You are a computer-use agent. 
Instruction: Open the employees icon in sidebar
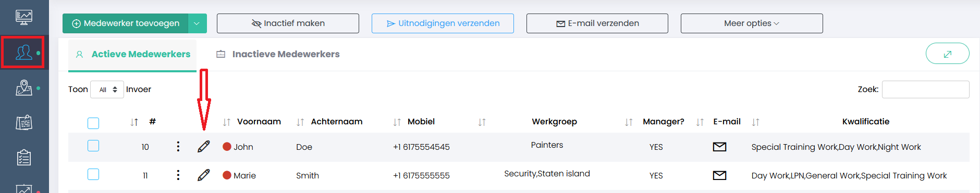click(23, 52)
